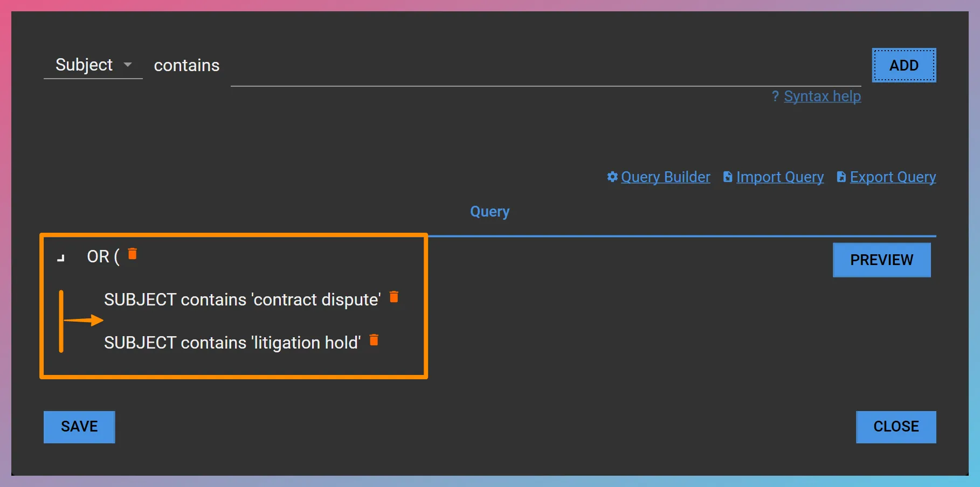The height and width of the screenshot is (487, 980).
Task: Open the Subject field dropdown
Action: 128,65
